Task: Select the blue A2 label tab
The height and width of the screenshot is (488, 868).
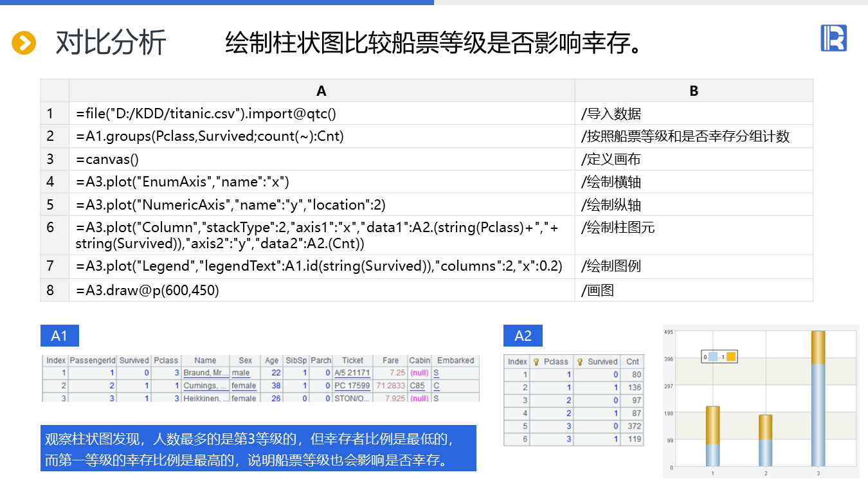Action: point(523,336)
